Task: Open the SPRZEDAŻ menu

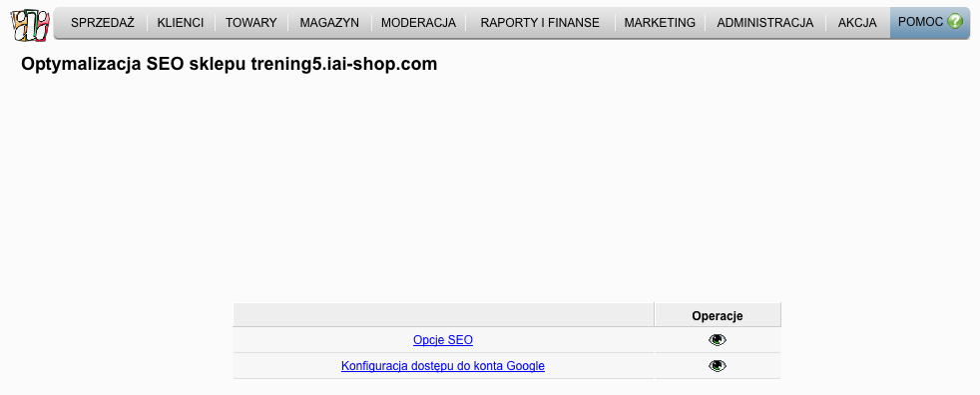Action: pyautogui.click(x=103, y=23)
